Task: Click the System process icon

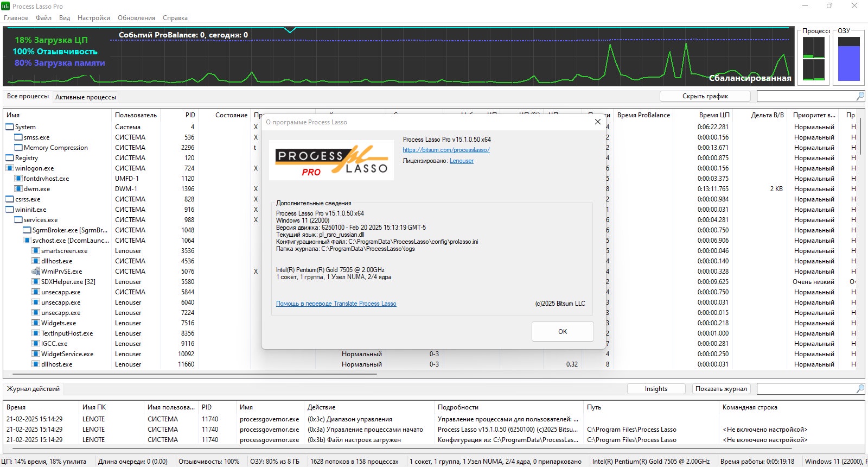Action: 10,127
